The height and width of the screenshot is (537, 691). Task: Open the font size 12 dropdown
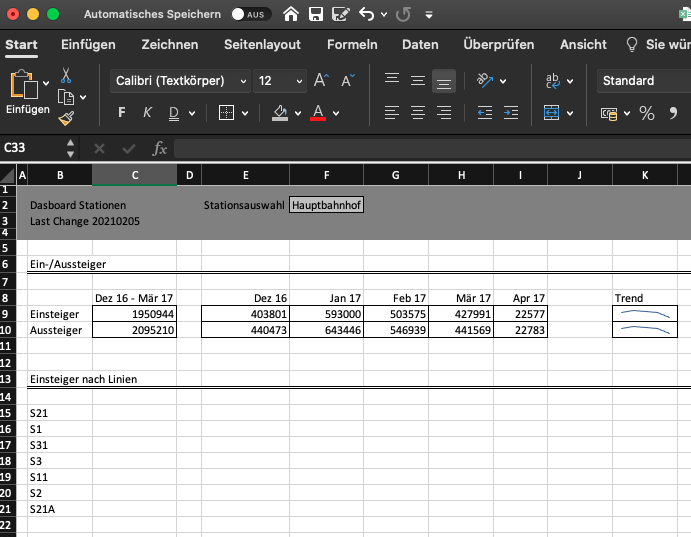pos(280,81)
